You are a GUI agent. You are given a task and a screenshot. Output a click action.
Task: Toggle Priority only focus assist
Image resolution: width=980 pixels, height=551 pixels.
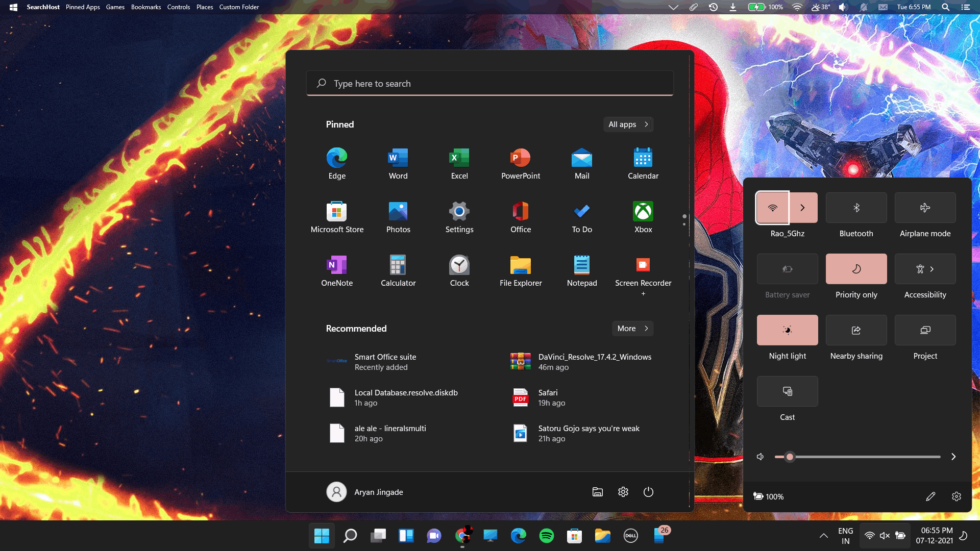click(856, 269)
